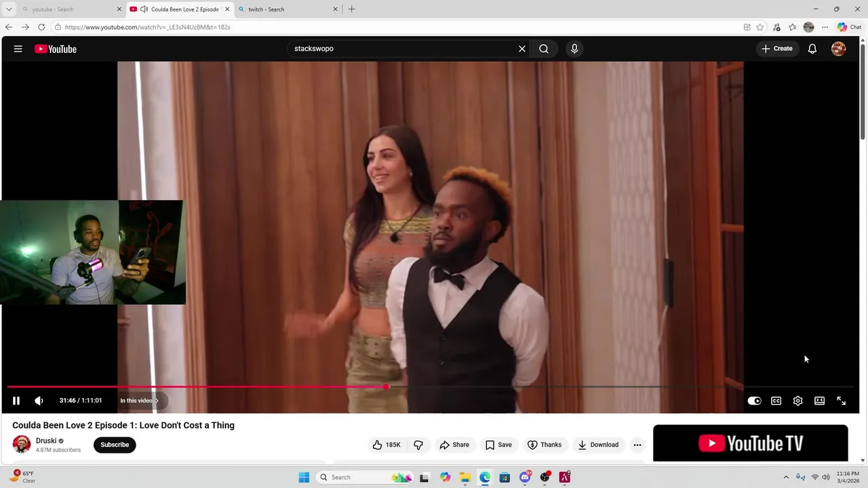Open the YouTube guide hamburger menu
868x488 pixels.
18,49
